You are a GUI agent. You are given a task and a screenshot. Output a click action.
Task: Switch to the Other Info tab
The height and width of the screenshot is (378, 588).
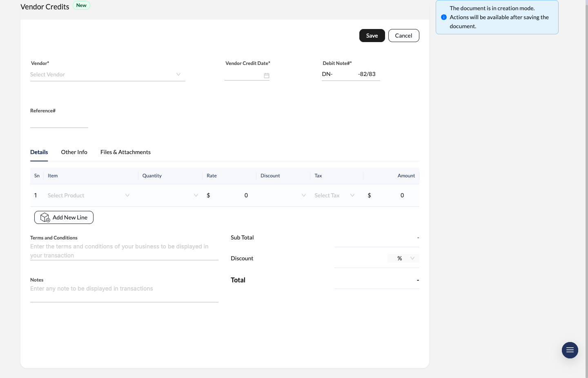74,152
